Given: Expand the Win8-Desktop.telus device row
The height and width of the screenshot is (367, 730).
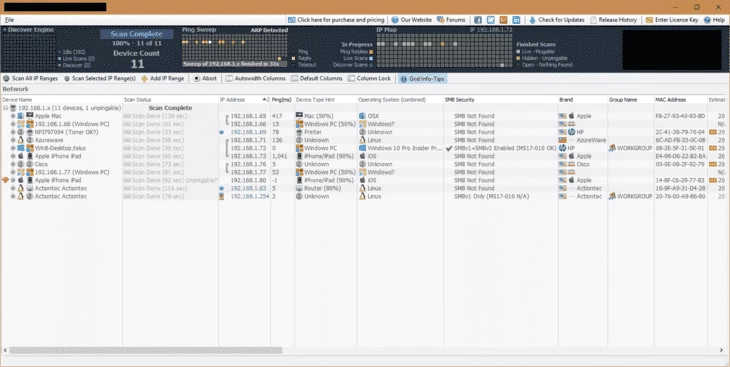Looking at the screenshot, I should click(x=13, y=148).
